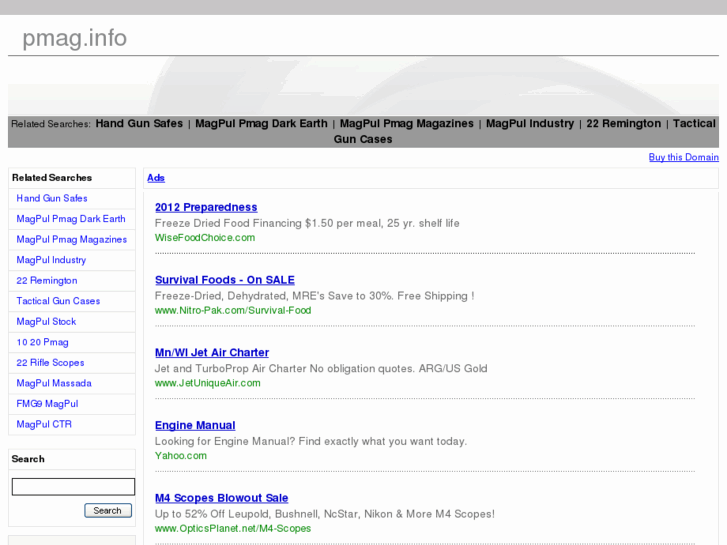
Task: Click the Up to 52% Off Leupold description
Action: tap(325, 514)
